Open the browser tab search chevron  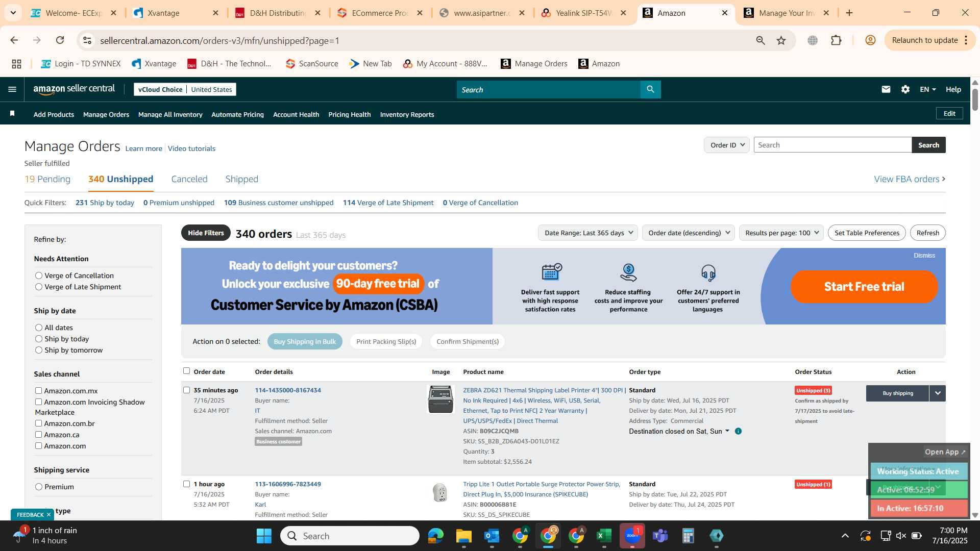click(x=13, y=13)
